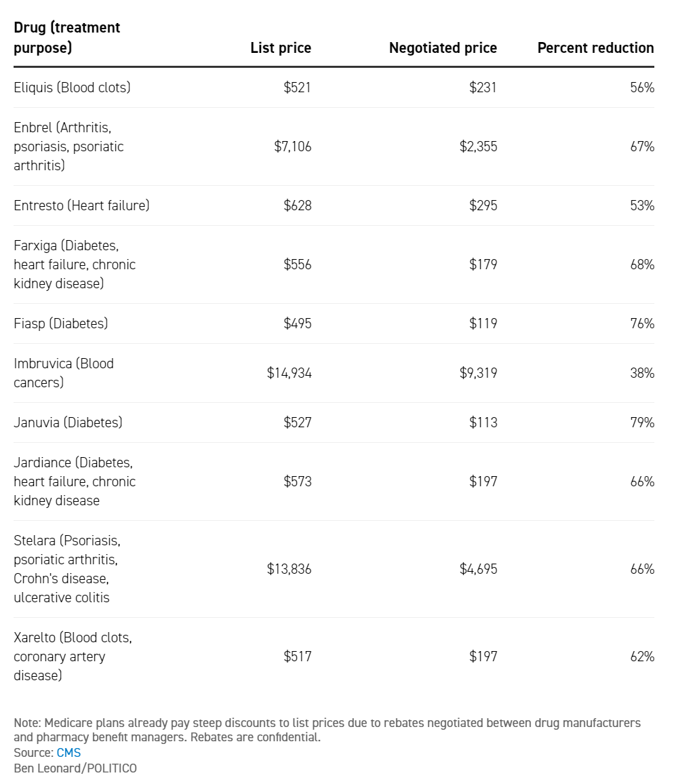Open the CMS source link

pyautogui.click(x=68, y=753)
